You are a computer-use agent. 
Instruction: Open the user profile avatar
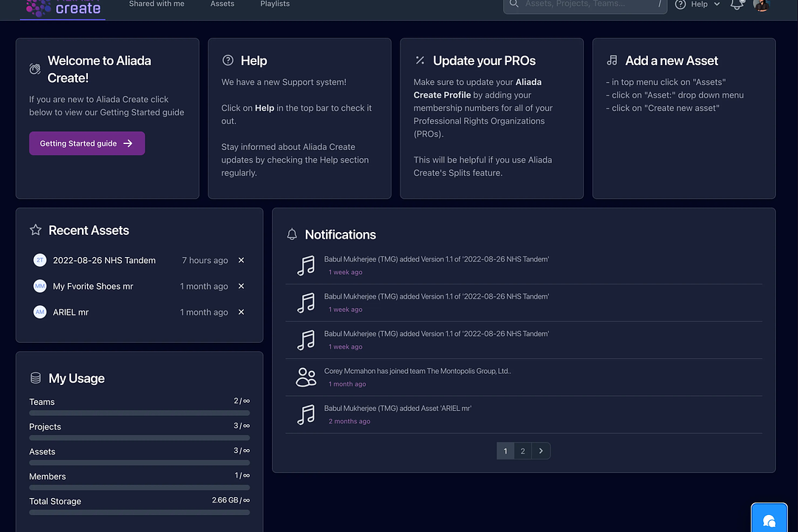761,4
